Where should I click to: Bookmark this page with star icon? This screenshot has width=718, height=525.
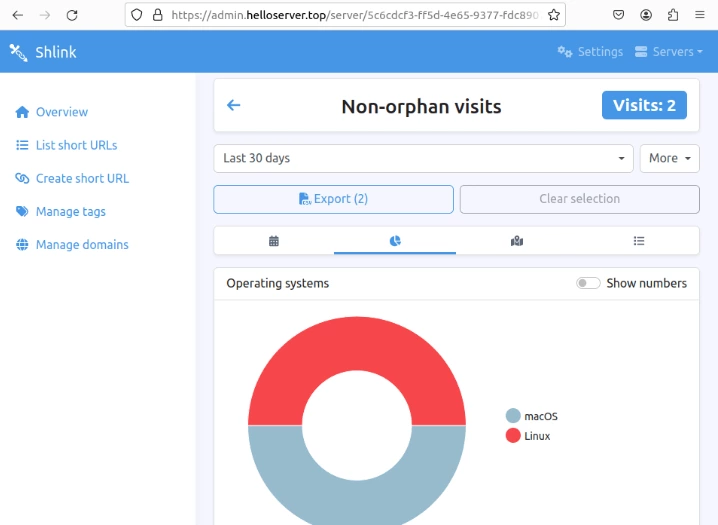[x=554, y=15]
